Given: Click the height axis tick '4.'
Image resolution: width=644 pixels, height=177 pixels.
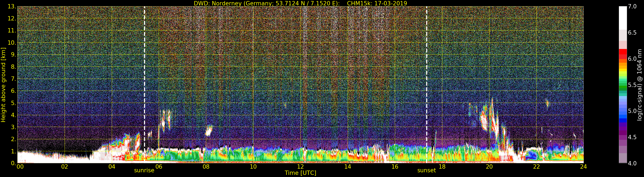Looking at the screenshot, I should point(14,115).
